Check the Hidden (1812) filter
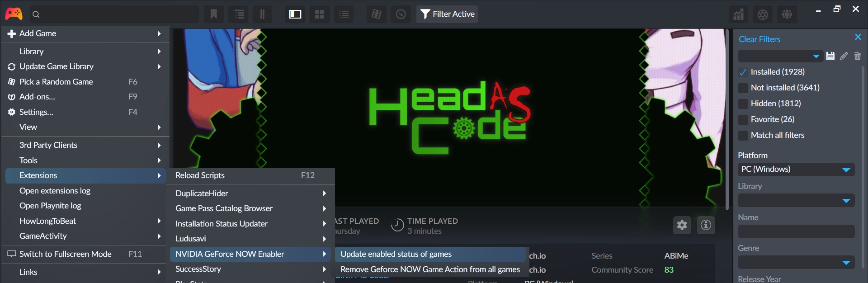The width and height of the screenshot is (868, 283). click(742, 104)
